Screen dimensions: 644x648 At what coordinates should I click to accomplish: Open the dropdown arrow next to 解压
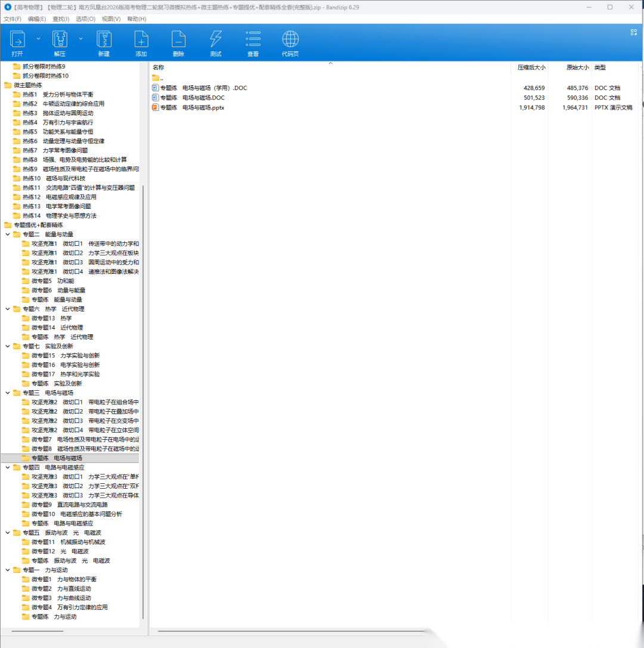coord(81,38)
